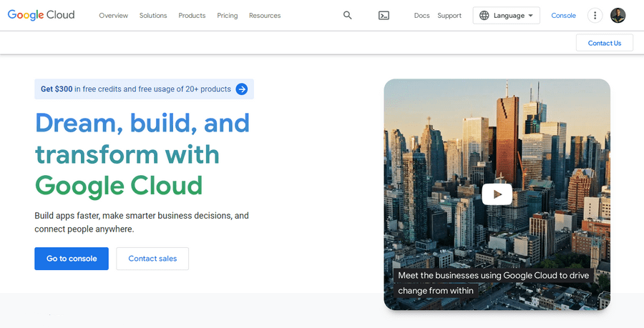Open the user account avatar

pyautogui.click(x=618, y=16)
